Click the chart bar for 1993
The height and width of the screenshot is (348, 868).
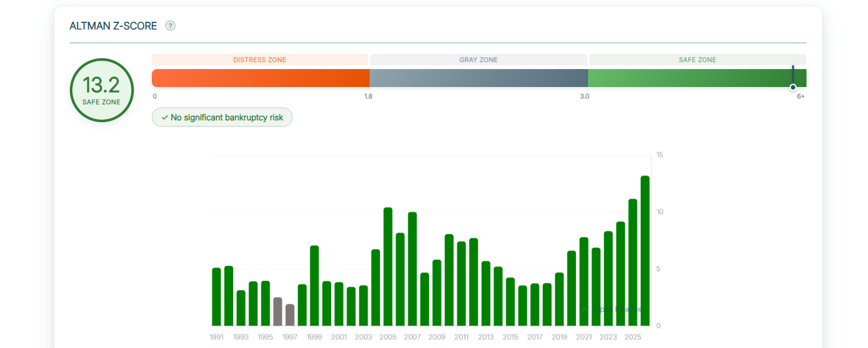pos(241,308)
